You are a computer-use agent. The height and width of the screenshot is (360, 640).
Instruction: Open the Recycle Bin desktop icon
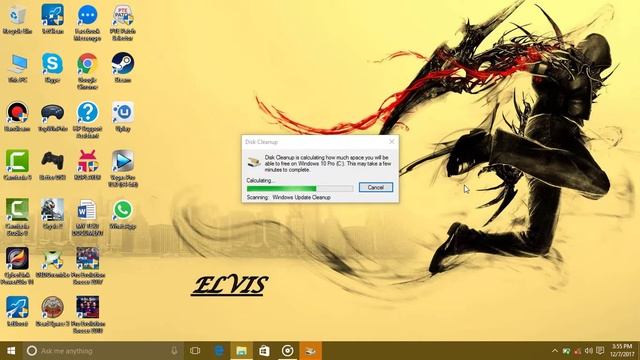pos(17,20)
